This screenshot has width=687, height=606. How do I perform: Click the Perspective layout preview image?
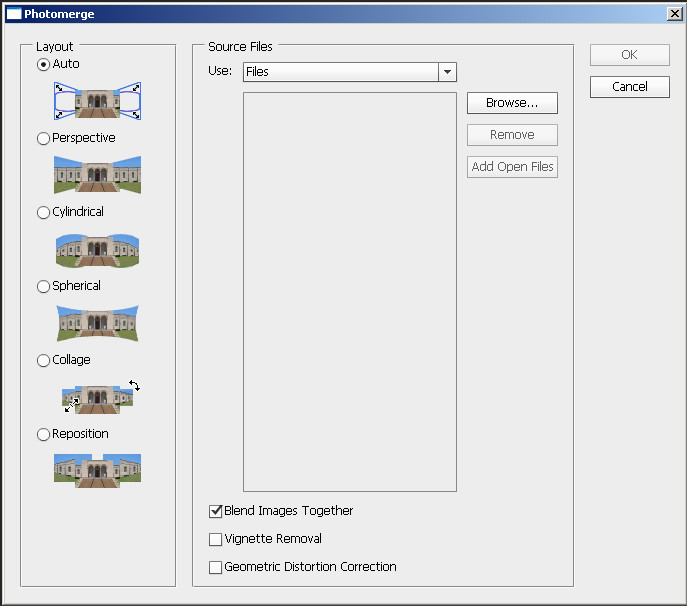pyautogui.click(x=97, y=174)
